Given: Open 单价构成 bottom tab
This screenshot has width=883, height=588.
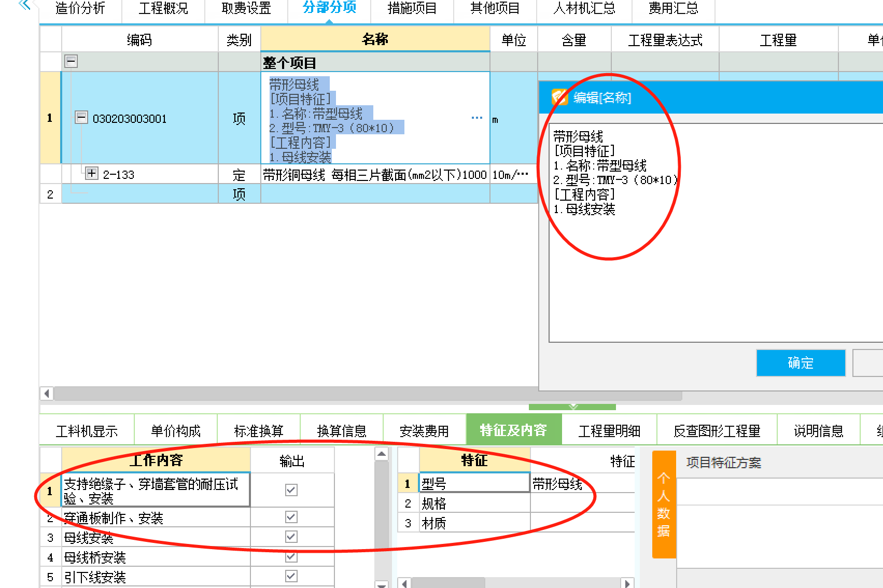Looking at the screenshot, I should [x=176, y=431].
